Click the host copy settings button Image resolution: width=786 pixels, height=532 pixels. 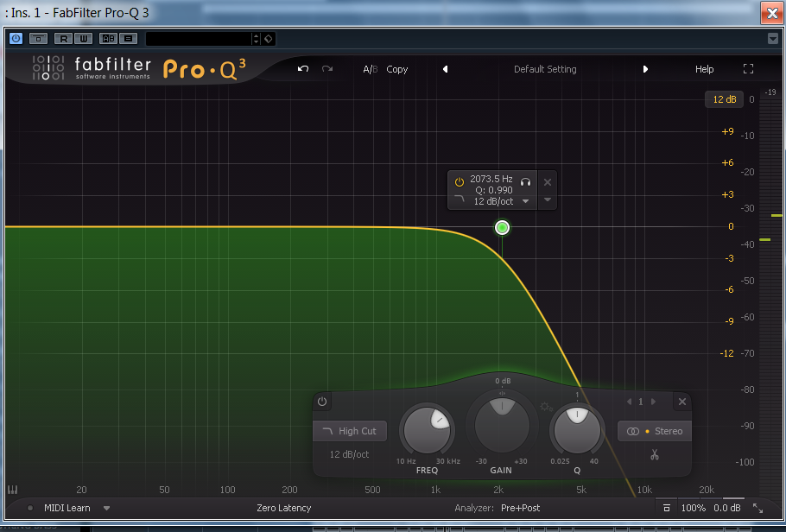129,38
